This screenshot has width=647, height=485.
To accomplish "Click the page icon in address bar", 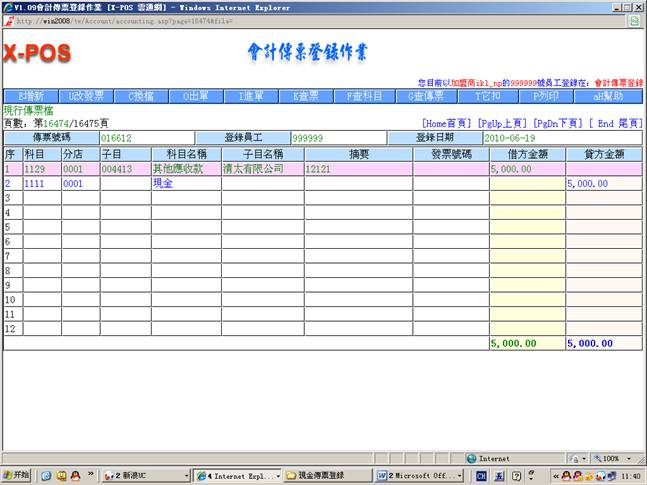I will [x=8, y=21].
